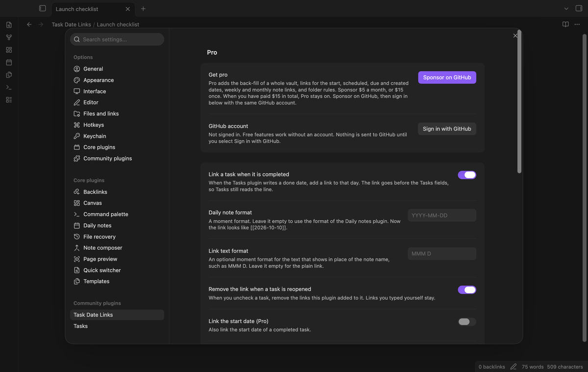Open Command palette plugin settings
588x372 pixels.
(117, 214)
